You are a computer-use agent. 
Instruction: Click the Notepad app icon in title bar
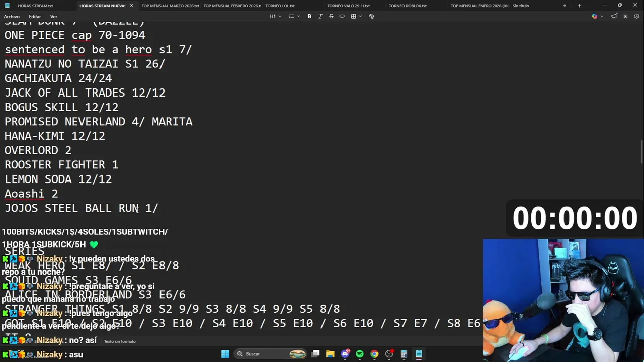coord(7,6)
